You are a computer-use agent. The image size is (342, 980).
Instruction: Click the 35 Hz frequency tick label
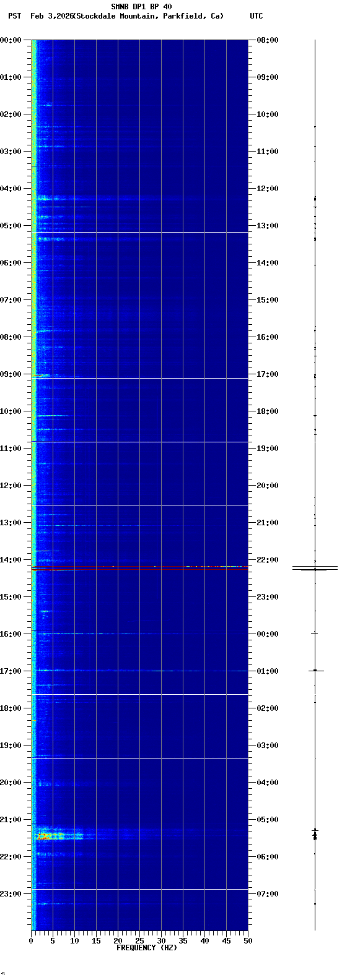click(x=183, y=941)
